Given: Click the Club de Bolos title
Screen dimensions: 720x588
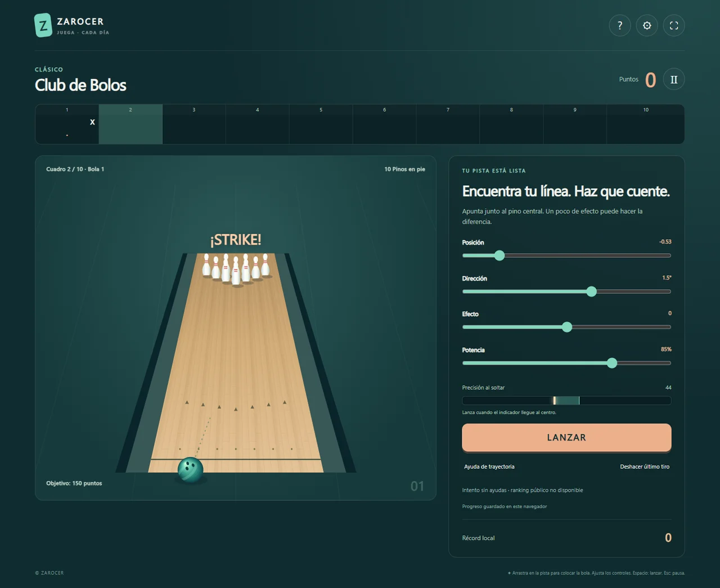Looking at the screenshot, I should 80,85.
